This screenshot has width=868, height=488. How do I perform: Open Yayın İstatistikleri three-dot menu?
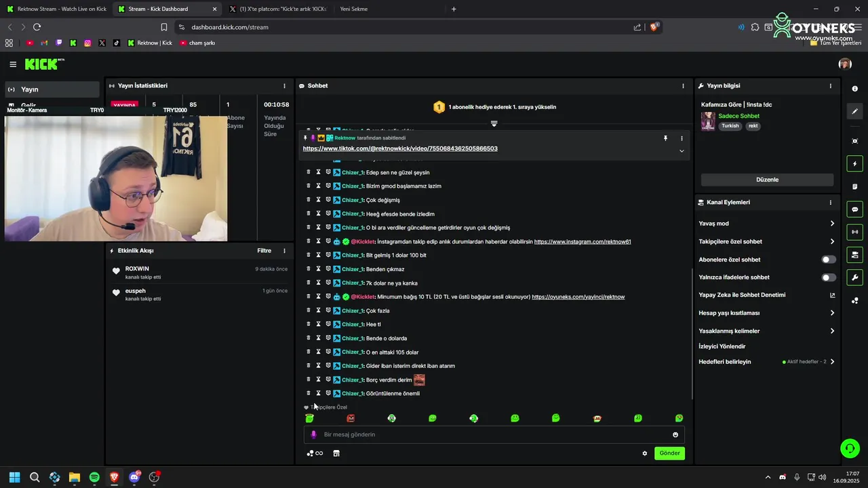(284, 86)
